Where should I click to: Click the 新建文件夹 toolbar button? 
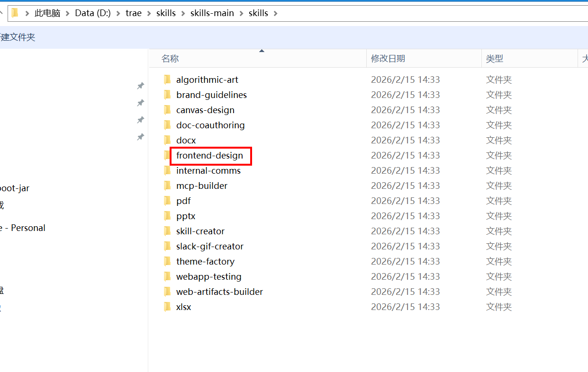coord(18,37)
